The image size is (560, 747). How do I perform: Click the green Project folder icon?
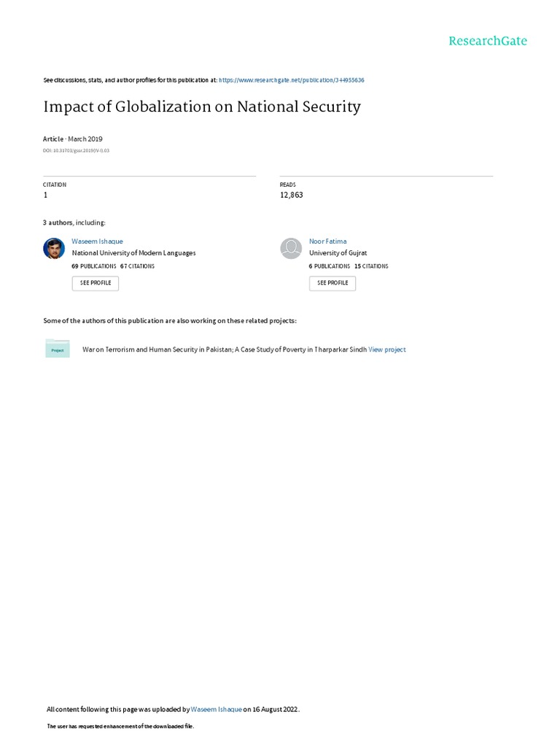point(58,349)
